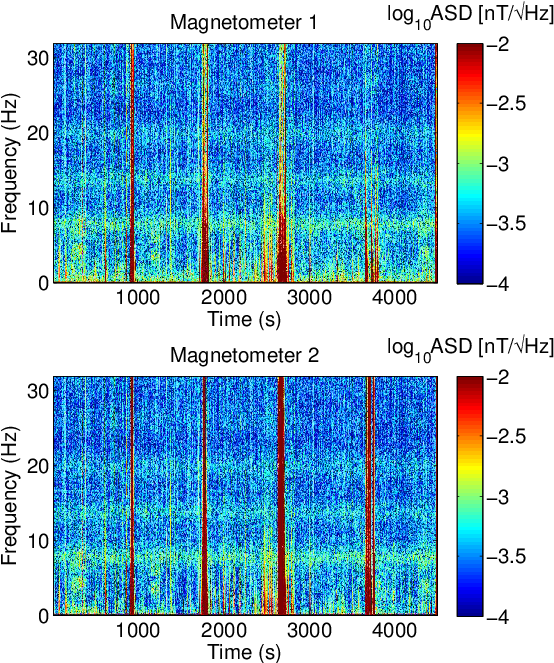This screenshot has width=554, height=663.
Task: Click the -3 label on the top colorbar
Action: [499, 164]
